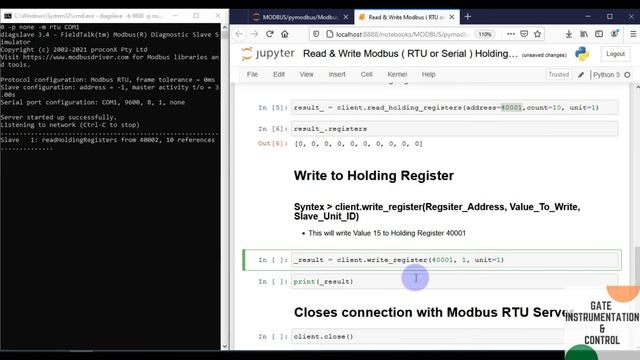Click the cmd window scroll down arrow
The image size is (640, 360).
coord(224,346)
